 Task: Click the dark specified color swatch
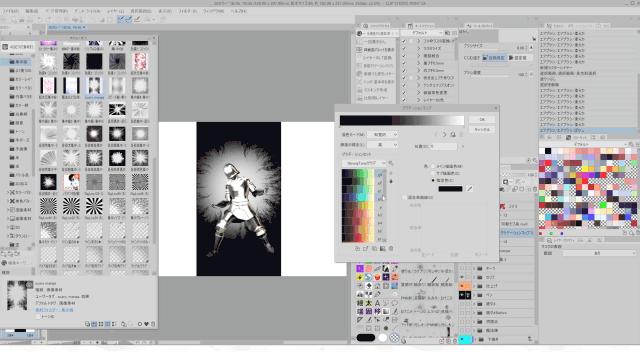[450, 189]
